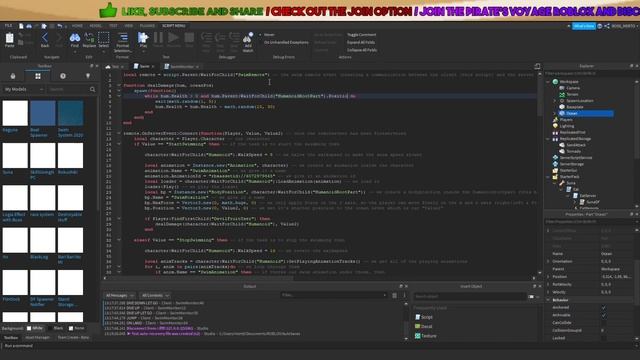Click Toggle Comment action

pos(362,35)
